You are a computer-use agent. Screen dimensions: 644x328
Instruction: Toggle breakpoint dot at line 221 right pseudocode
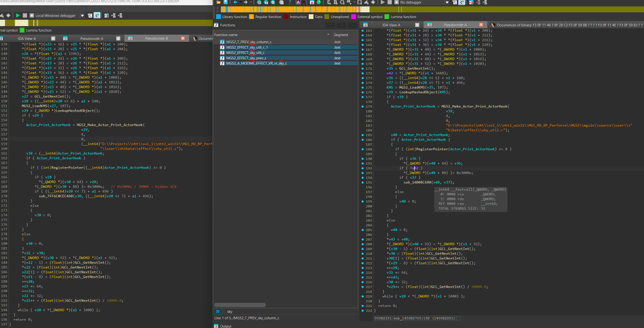coord(363,305)
